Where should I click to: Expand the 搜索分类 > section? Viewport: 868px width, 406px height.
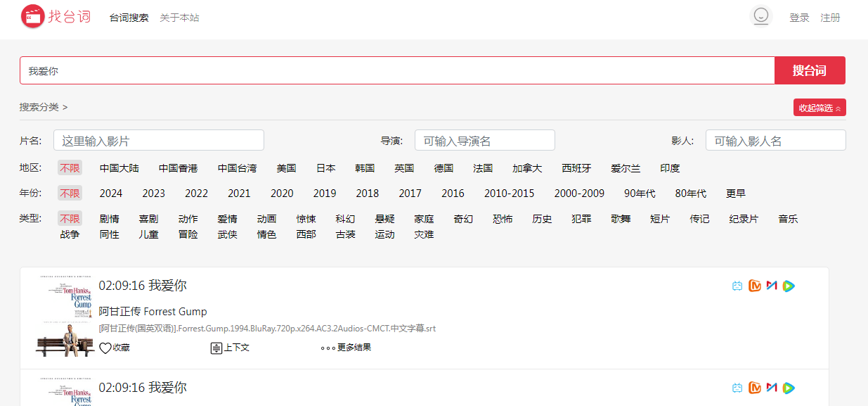[x=44, y=107]
